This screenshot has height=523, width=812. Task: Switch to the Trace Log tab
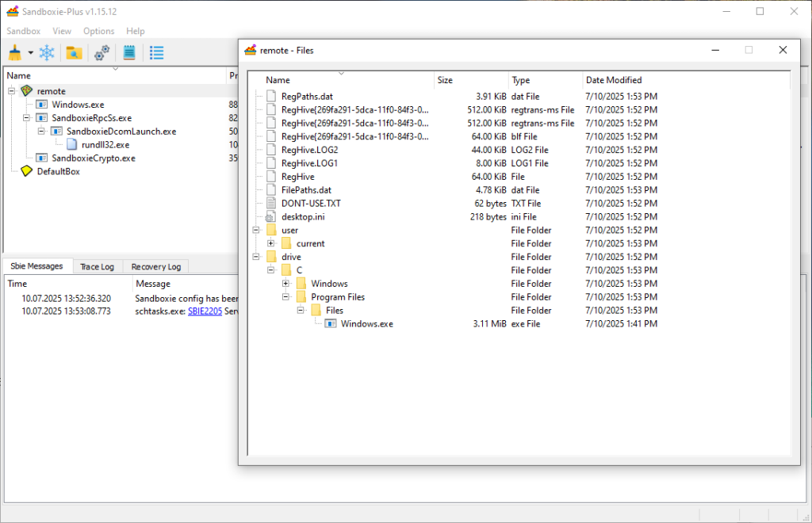[x=98, y=266]
